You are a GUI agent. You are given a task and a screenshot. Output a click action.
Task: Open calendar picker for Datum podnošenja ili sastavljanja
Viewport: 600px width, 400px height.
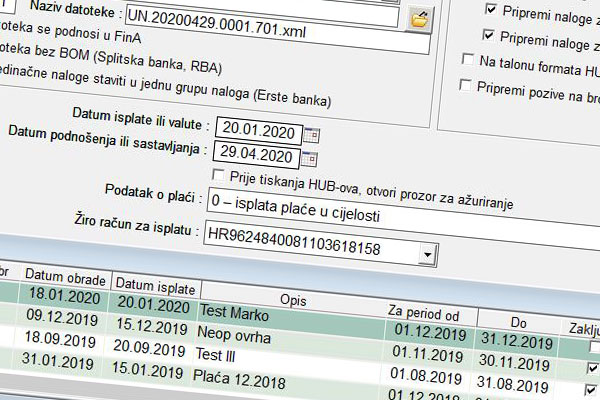point(309,158)
